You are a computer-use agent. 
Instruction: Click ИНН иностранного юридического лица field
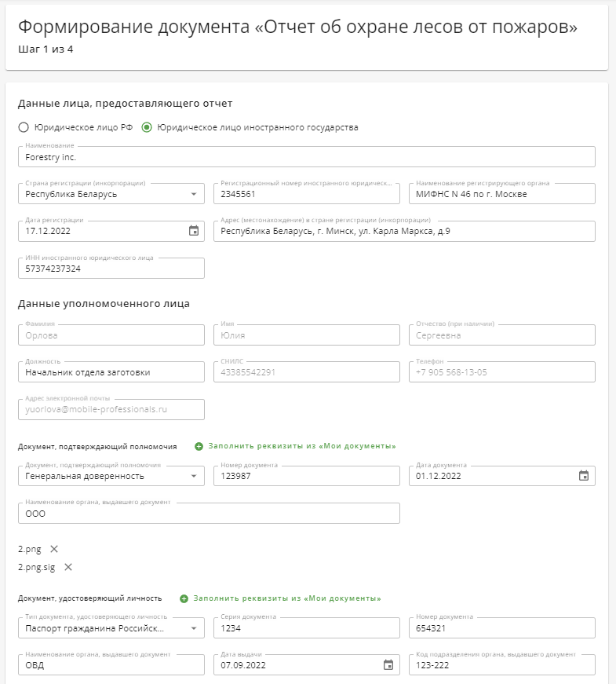coord(111,269)
